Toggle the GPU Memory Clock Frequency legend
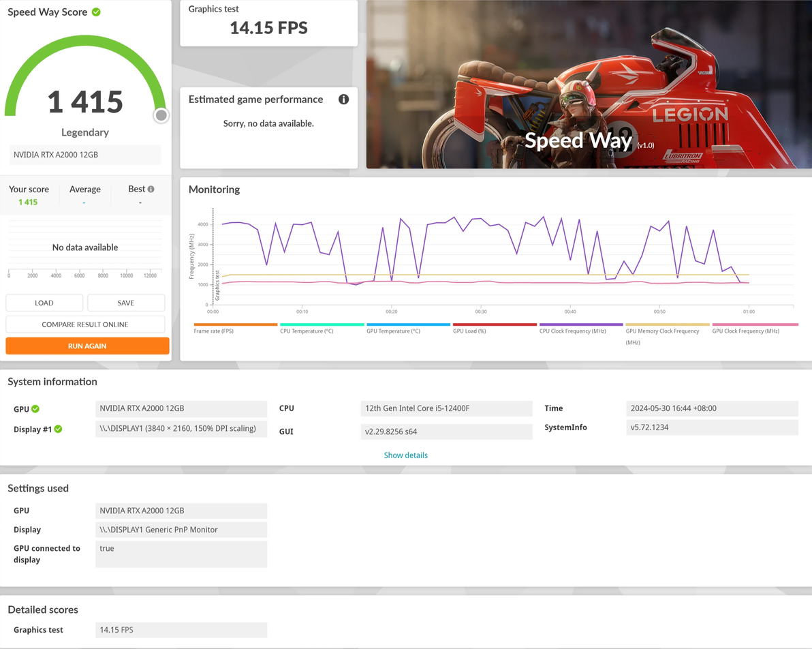Image resolution: width=812 pixels, height=649 pixels. pos(668,334)
